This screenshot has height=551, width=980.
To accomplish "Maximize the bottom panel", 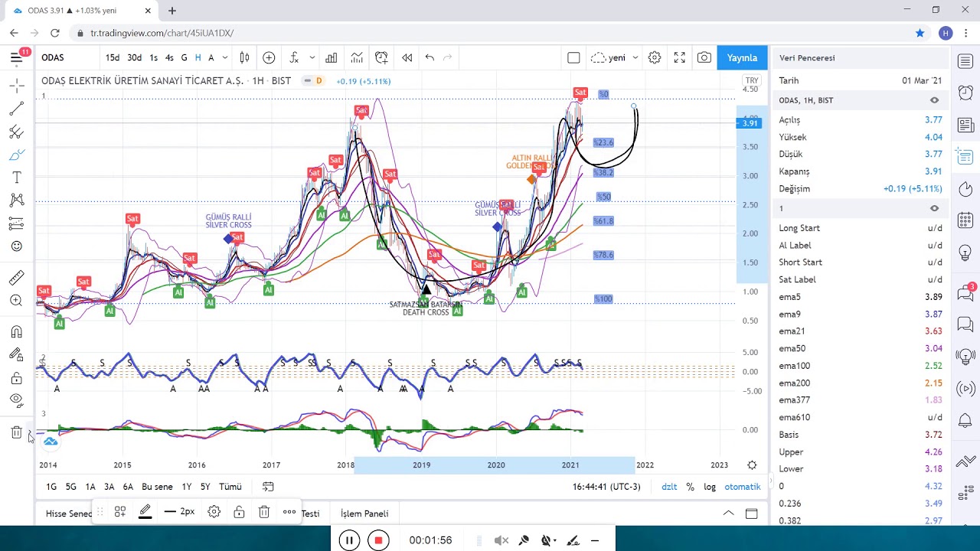I will click(752, 514).
